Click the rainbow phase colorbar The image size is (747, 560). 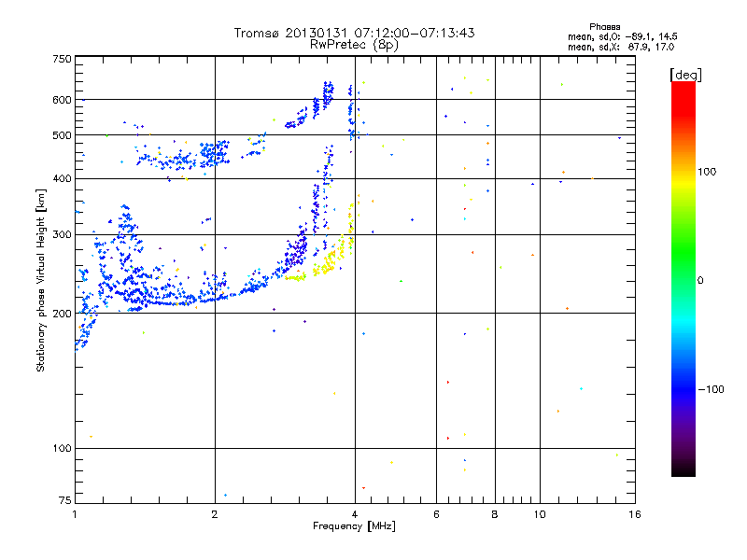click(684, 278)
